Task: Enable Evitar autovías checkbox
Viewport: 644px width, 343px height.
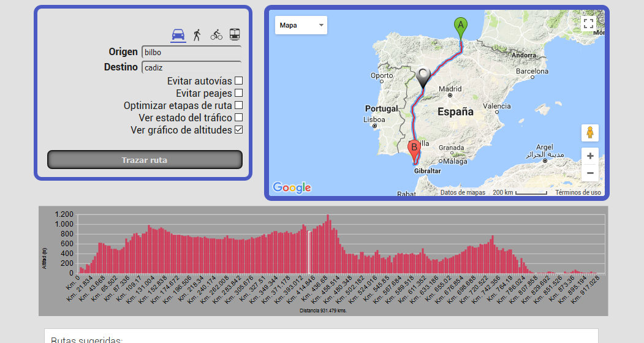Action: click(238, 80)
